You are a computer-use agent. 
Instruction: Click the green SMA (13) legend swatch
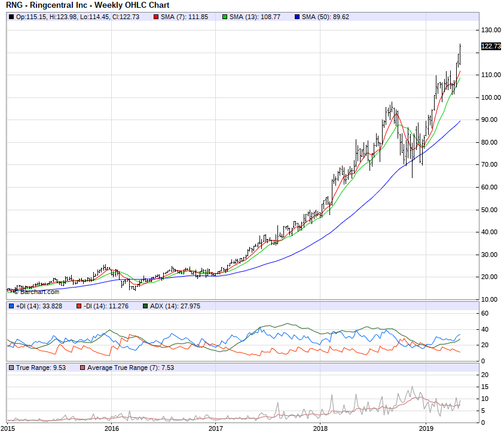[x=225, y=17]
